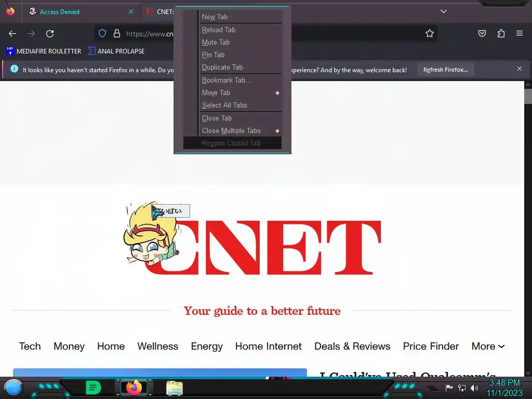The height and width of the screenshot is (399, 532).
Task: Expand the Close Multiple Tabs submenu arrow
Action: [277, 131]
